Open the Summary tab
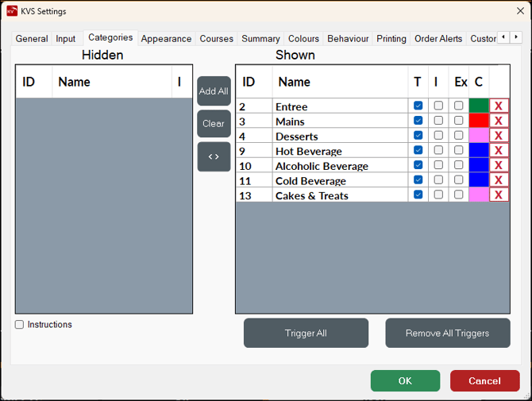This screenshot has width=532, height=401. click(x=260, y=39)
